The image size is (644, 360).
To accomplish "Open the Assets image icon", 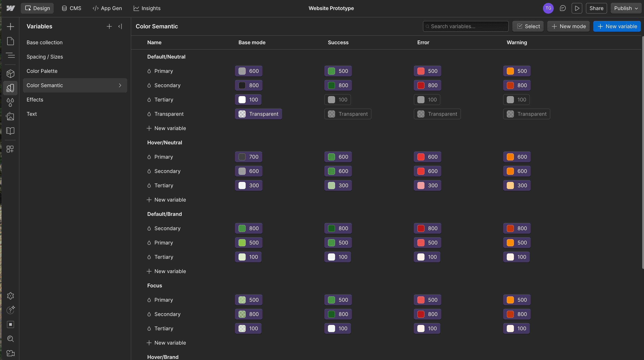I will pos(10,116).
